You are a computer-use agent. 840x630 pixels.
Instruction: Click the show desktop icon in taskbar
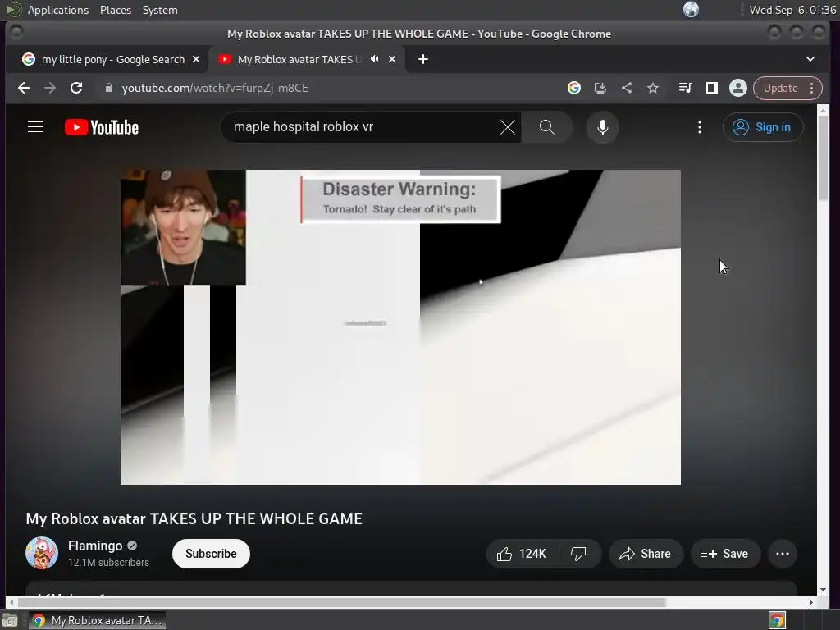pos(10,620)
